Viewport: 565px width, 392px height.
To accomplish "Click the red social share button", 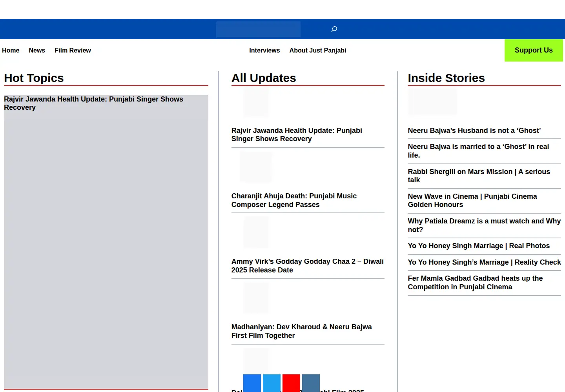I will [x=291, y=383].
